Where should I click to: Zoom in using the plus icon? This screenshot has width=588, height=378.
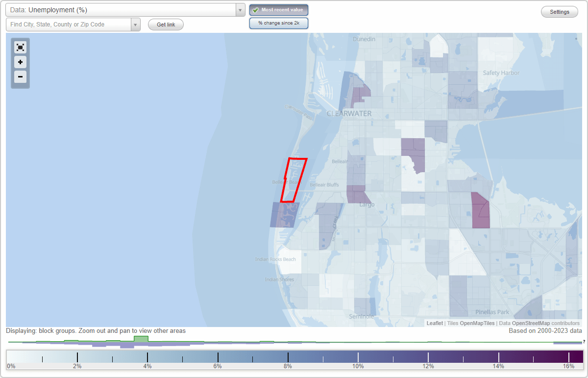[20, 62]
